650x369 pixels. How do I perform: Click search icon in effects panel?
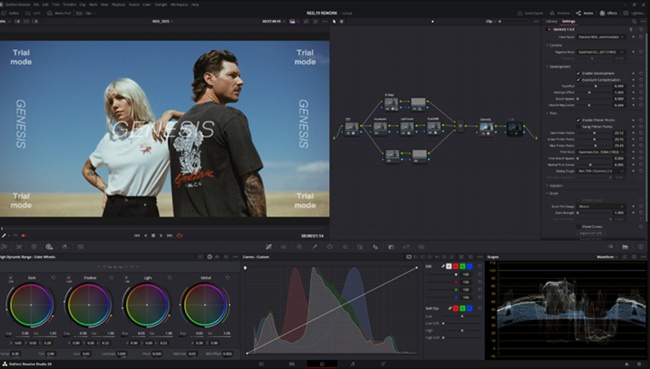(x=634, y=21)
